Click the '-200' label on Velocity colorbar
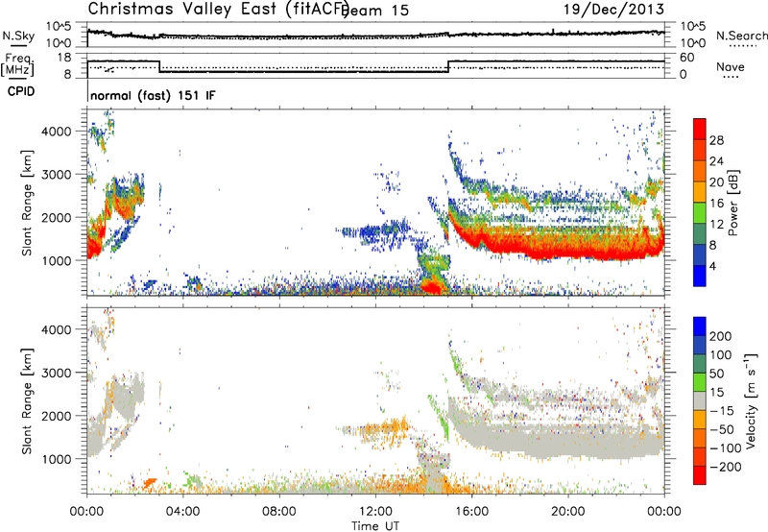The width and height of the screenshot is (768, 532). (x=726, y=467)
